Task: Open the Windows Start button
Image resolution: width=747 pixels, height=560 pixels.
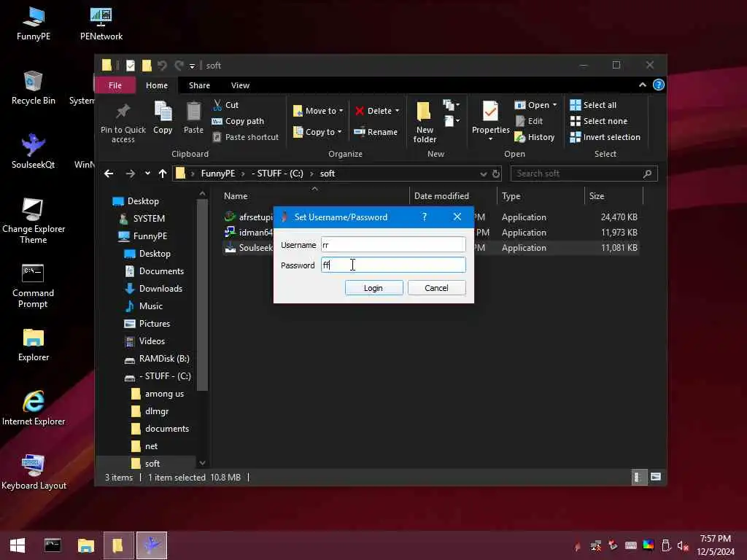Action: pyautogui.click(x=18, y=545)
